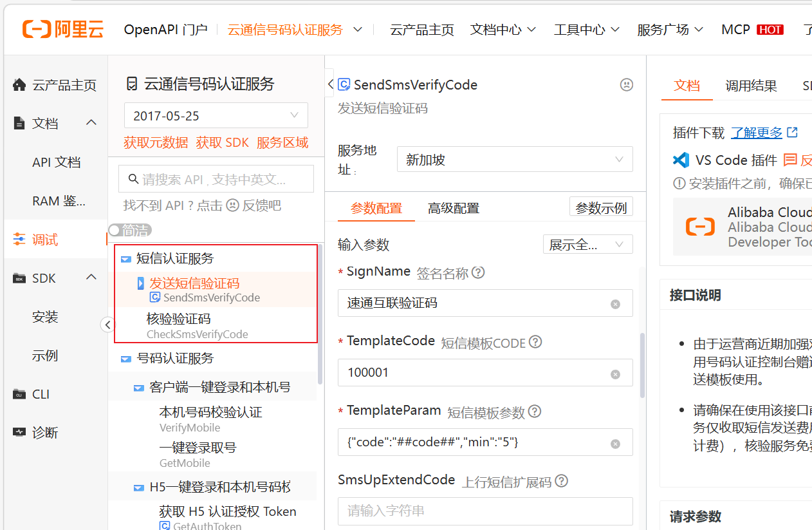
Task: Click the API search input field
Action: pos(216,179)
